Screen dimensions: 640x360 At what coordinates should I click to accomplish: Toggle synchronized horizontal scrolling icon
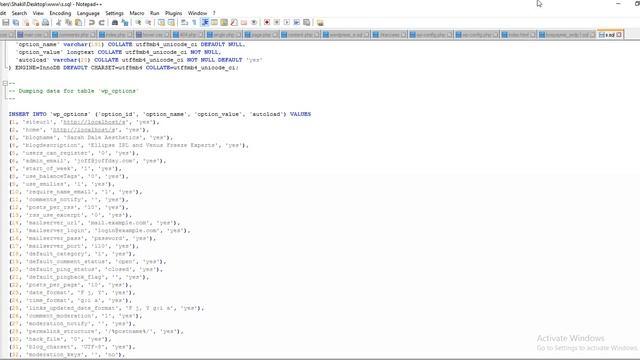tap(171, 22)
